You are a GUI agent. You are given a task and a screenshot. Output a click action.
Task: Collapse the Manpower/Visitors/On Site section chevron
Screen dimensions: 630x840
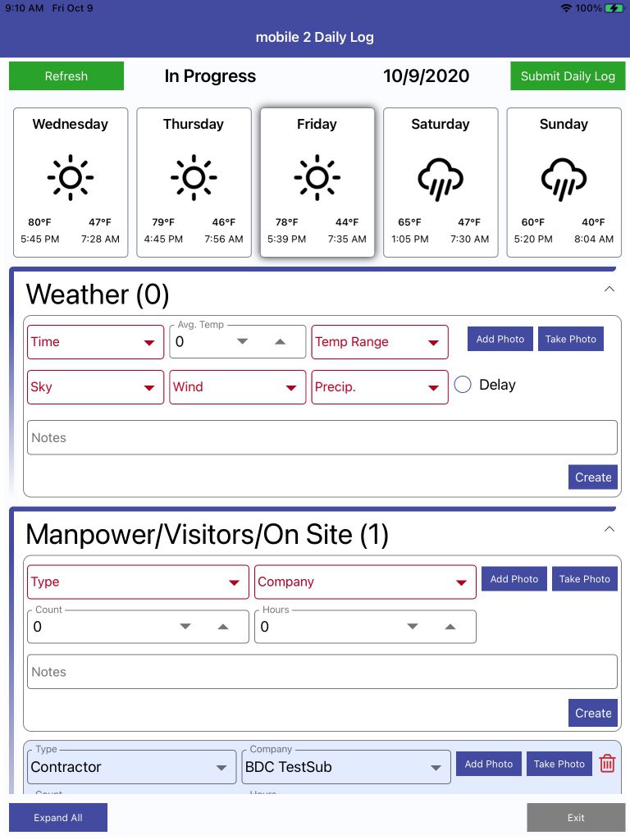(609, 529)
